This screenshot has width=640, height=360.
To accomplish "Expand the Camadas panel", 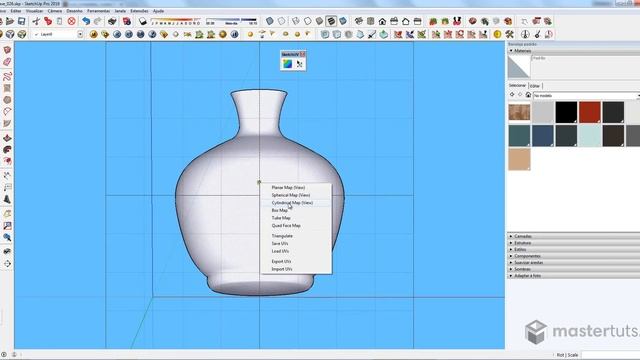I will pos(573,236).
